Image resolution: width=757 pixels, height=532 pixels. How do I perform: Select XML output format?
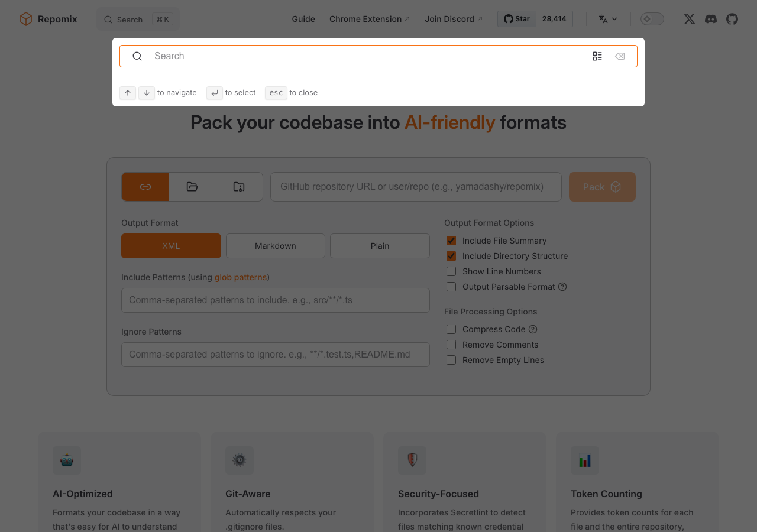pyautogui.click(x=171, y=246)
